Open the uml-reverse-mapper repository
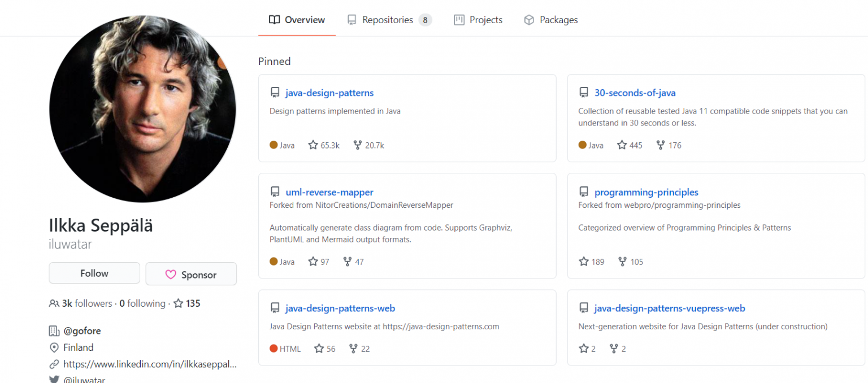The image size is (868, 383). pyautogui.click(x=329, y=192)
